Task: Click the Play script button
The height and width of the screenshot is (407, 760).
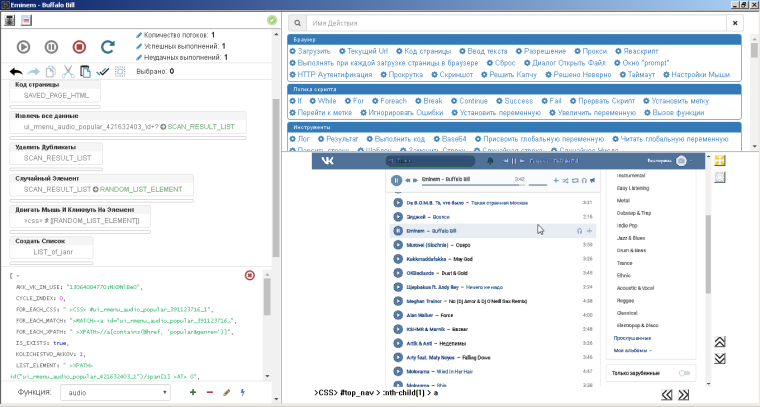Action: [x=23, y=46]
